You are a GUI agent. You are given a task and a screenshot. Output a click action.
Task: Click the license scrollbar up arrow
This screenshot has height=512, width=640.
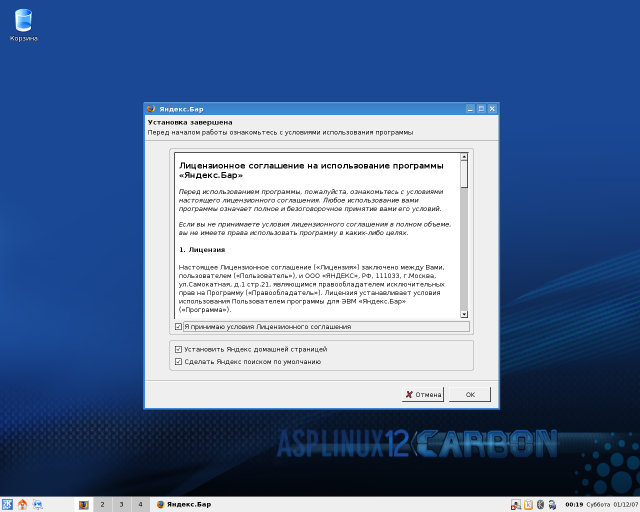(464, 157)
